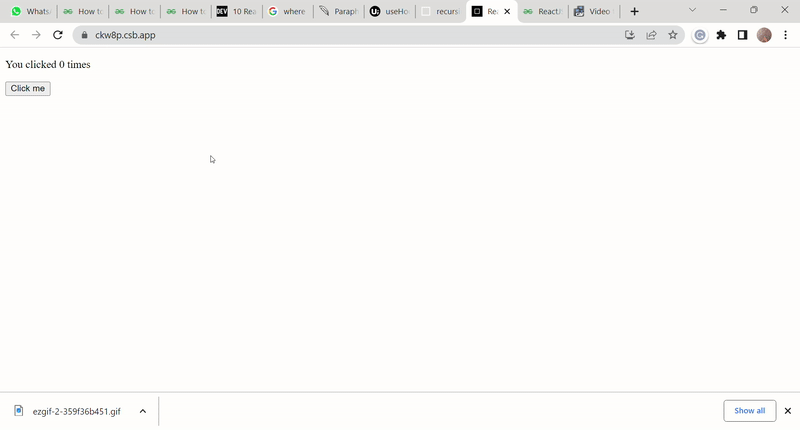Click the "Click me" button
The image size is (800, 430).
click(x=28, y=88)
